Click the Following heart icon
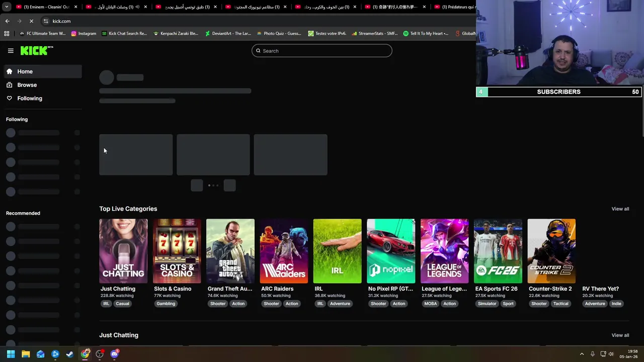Viewport: 644px width, 362px height. point(9,99)
